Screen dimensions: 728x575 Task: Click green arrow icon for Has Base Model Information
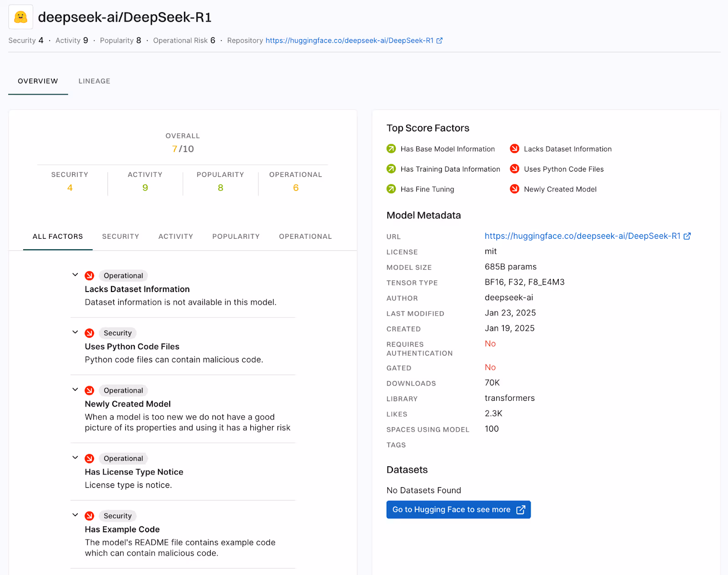point(391,149)
